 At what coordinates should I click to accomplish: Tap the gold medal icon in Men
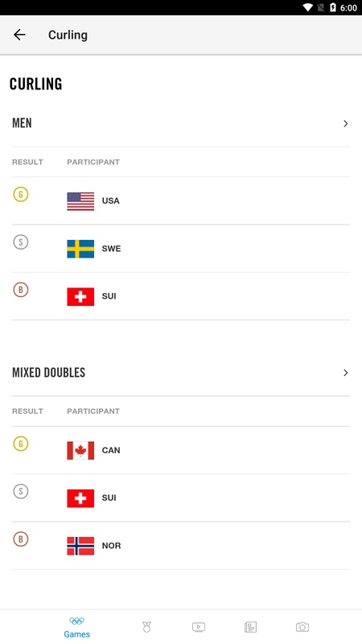click(21, 194)
